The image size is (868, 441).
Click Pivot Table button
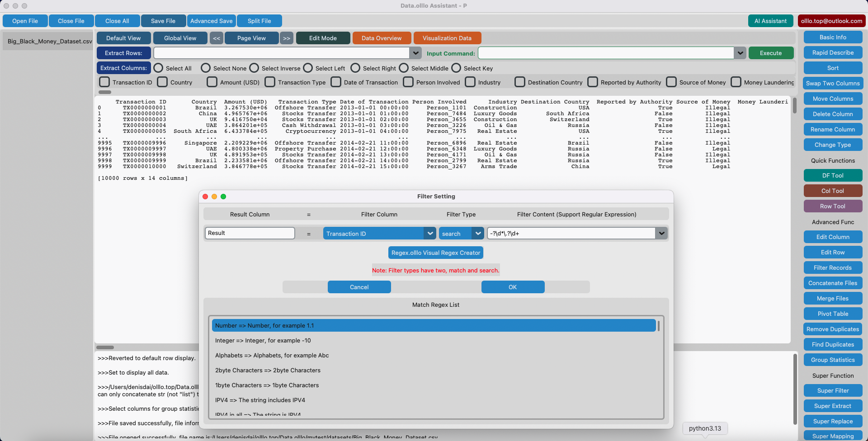tap(833, 314)
